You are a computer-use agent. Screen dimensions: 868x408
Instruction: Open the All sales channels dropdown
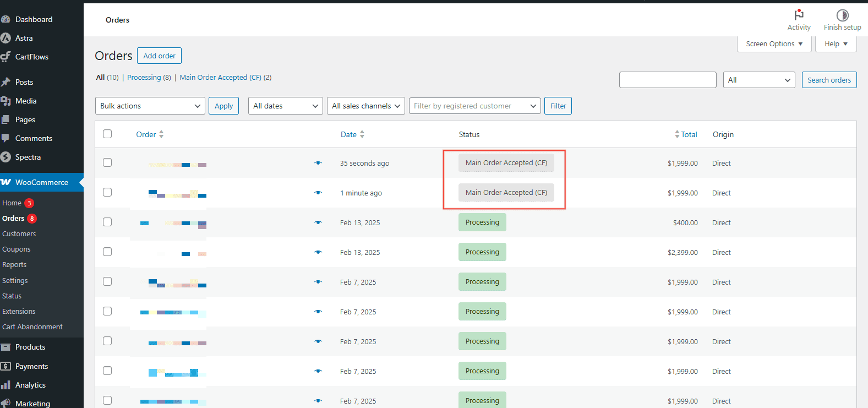(366, 106)
